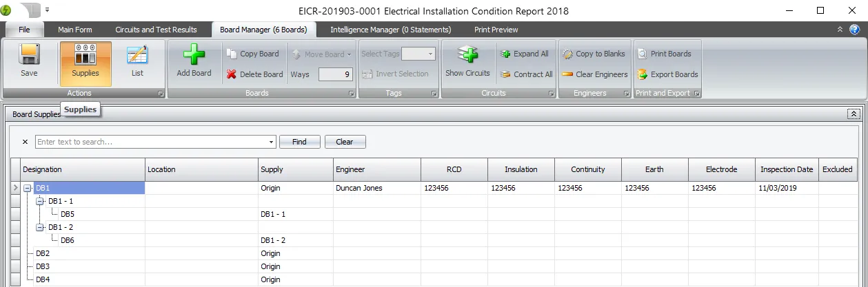
Task: Click the Supply column header
Action: coord(295,169)
